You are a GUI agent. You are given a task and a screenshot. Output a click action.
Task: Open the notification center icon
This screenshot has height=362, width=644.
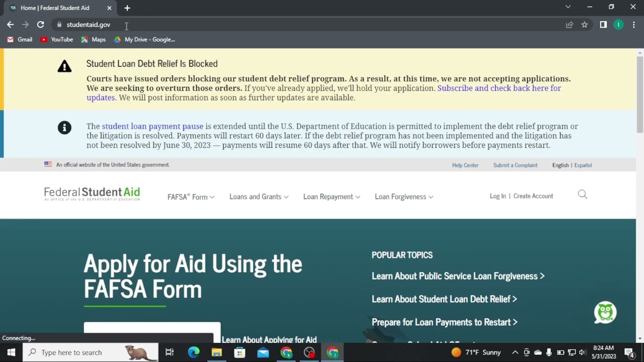click(629, 352)
